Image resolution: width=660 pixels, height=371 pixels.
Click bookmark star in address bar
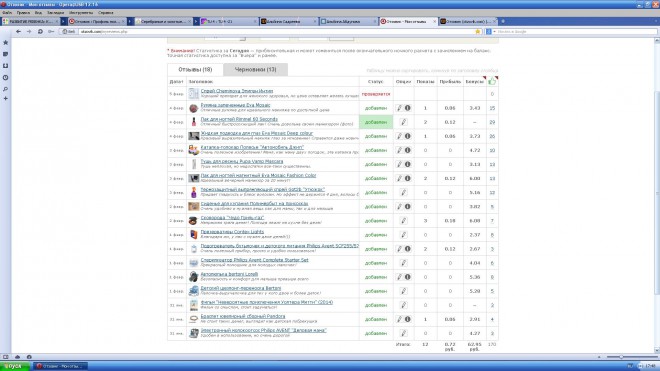click(x=477, y=32)
